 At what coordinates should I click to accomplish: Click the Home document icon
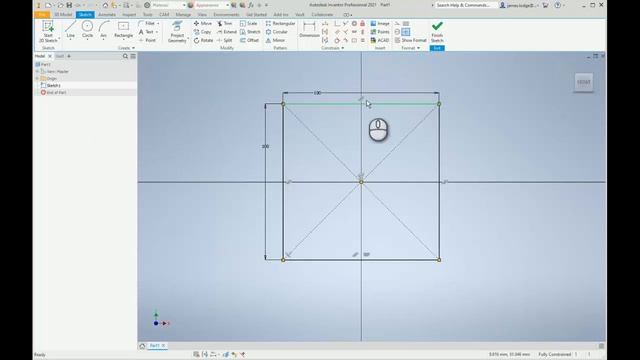[x=142, y=346]
